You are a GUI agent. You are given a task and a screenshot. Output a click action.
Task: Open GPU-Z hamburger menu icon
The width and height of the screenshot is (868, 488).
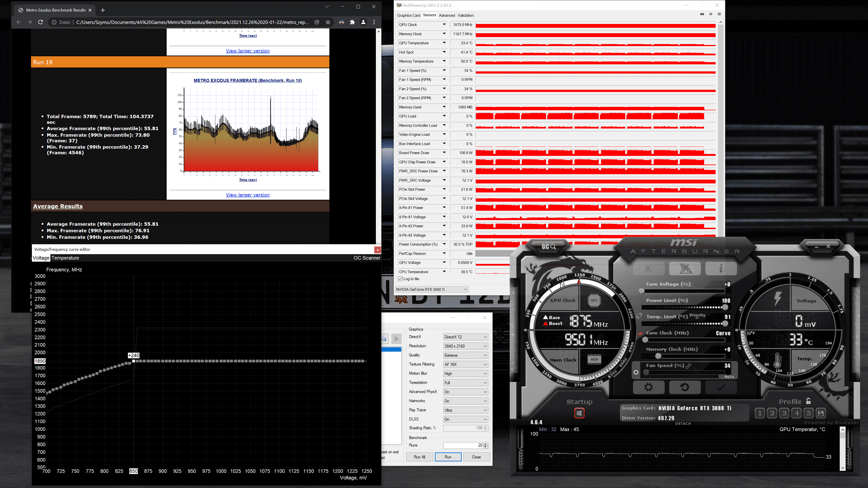pyautogui.click(x=719, y=14)
